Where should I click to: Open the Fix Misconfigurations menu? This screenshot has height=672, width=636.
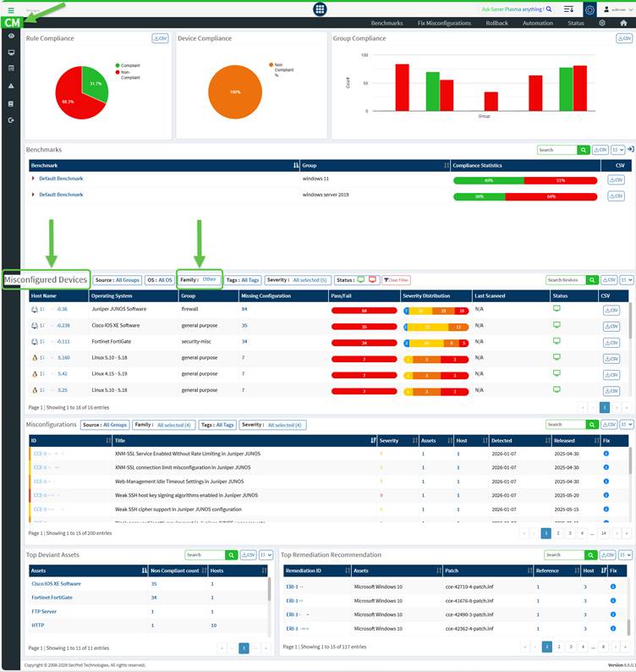coord(444,23)
